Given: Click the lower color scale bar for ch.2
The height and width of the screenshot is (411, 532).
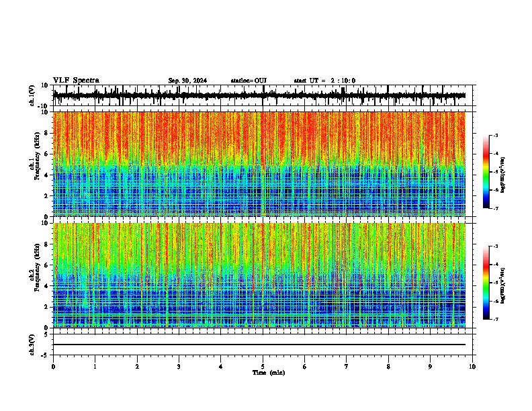Looking at the screenshot, I should pos(486,283).
